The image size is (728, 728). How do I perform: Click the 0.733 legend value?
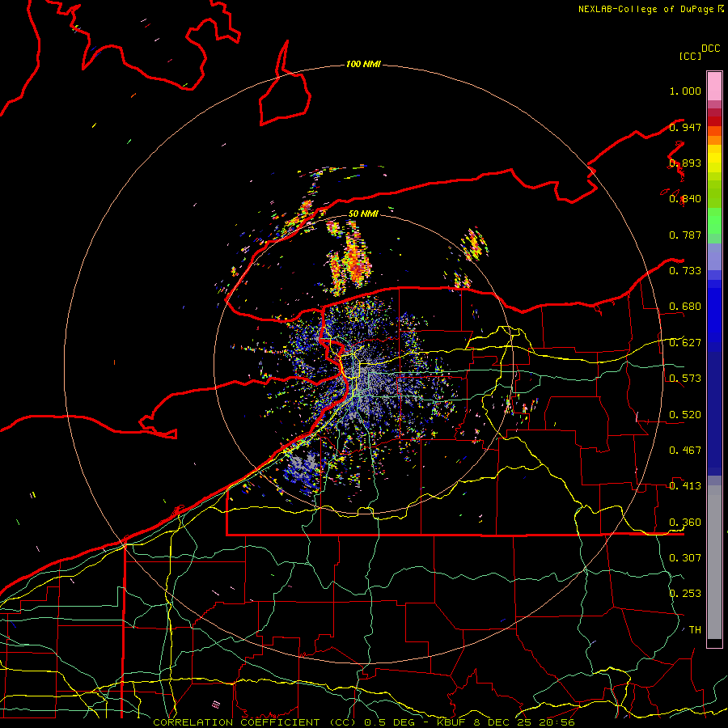(x=685, y=271)
